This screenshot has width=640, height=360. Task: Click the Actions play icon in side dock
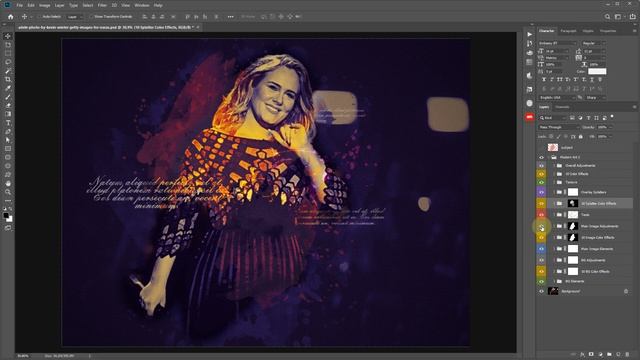tap(529, 34)
